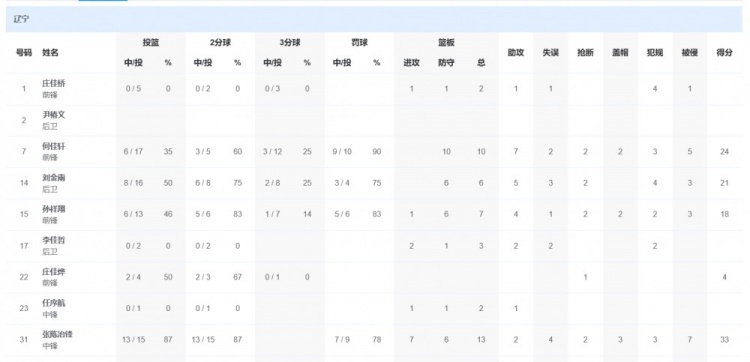
Task: Click the 助攻 column header
Action: tap(516, 53)
